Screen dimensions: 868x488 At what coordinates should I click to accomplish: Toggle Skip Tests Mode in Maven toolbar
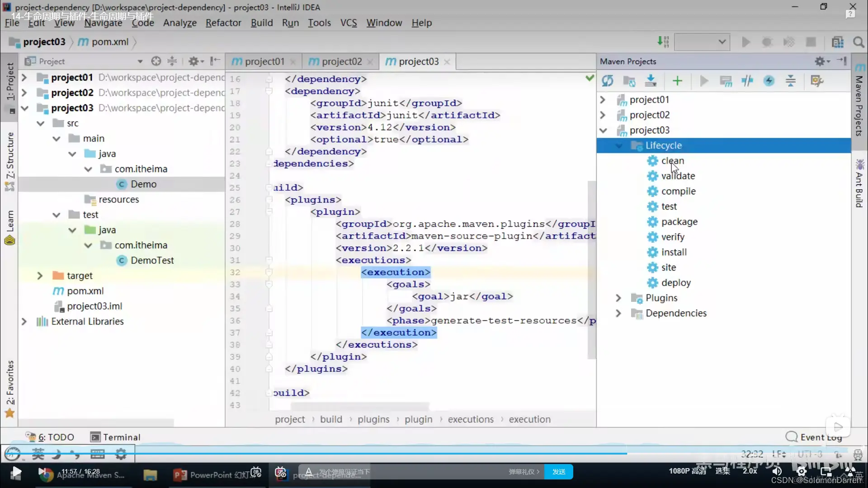[769, 81]
